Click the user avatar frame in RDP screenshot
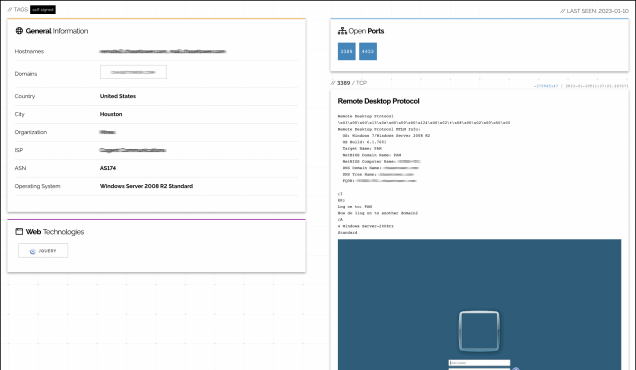Screen dimensions: 636x370 point(479,331)
